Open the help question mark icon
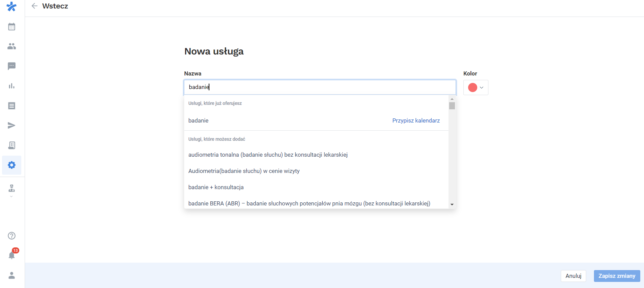Image resolution: width=644 pixels, height=288 pixels. pyautogui.click(x=11, y=236)
